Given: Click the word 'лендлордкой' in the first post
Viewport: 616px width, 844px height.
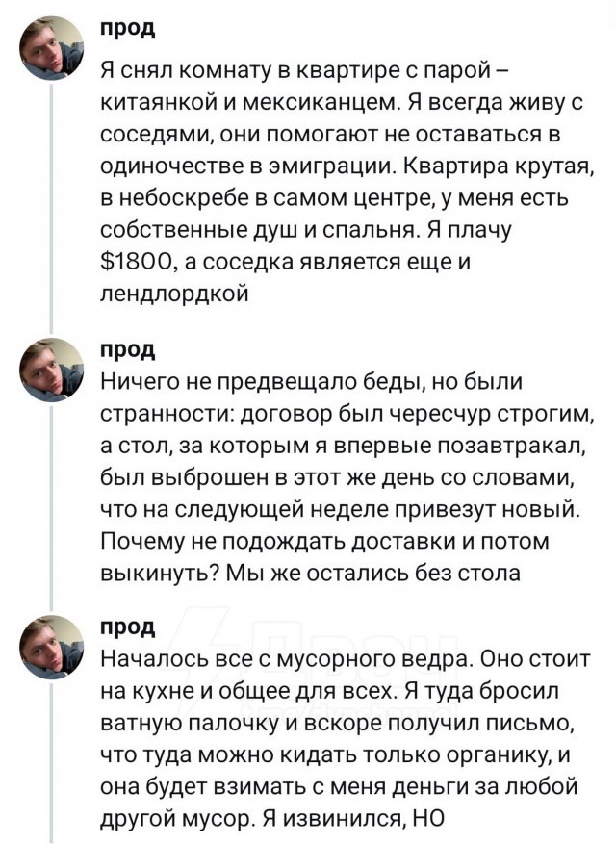Looking at the screenshot, I should click(175, 294).
